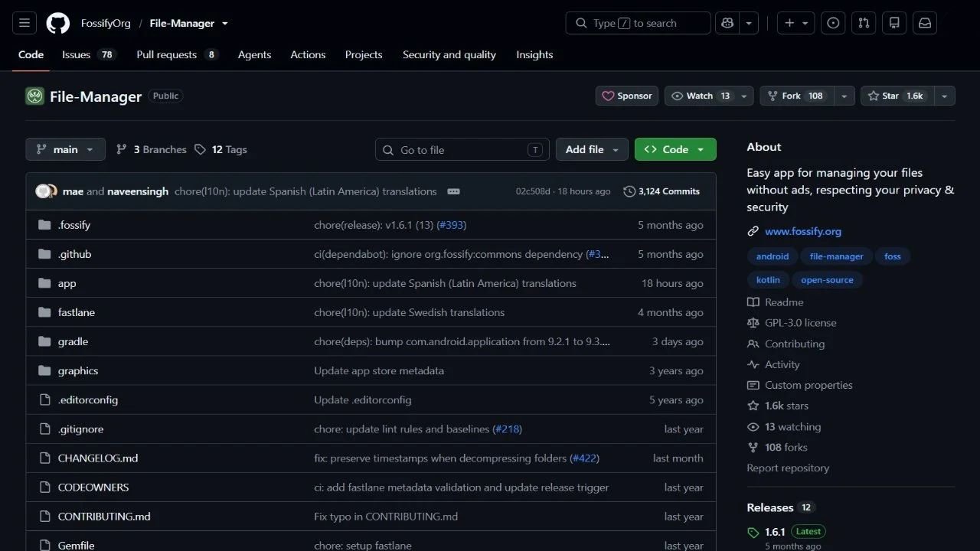This screenshot has height=551, width=980.
Task: Open pull request #422 link
Action: point(585,458)
